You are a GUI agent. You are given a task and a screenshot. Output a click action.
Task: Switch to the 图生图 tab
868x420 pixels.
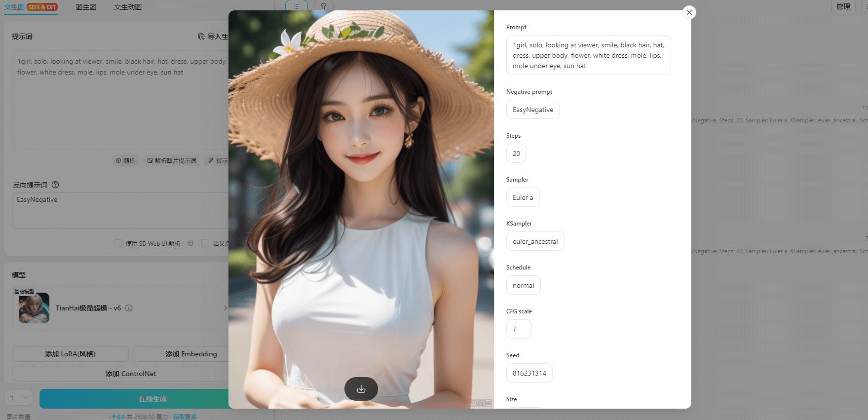86,7
